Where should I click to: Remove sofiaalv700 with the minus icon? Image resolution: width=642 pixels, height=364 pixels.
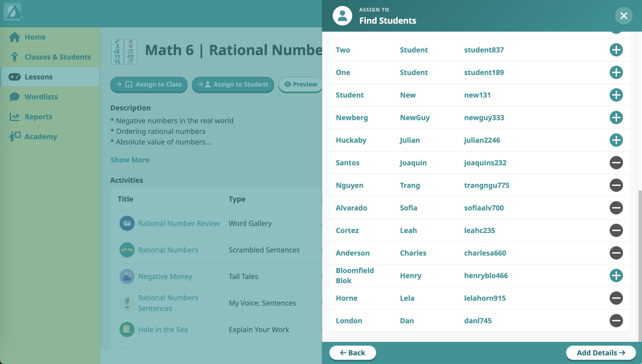coord(616,208)
